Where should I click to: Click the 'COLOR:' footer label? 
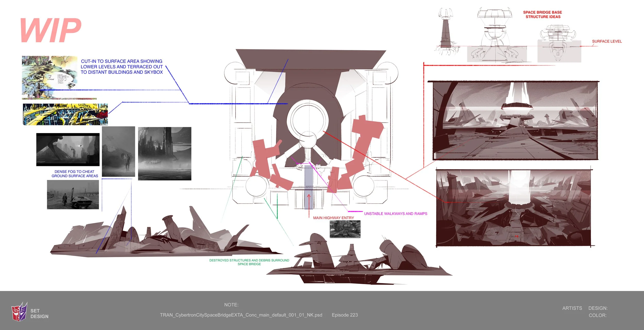point(598,316)
